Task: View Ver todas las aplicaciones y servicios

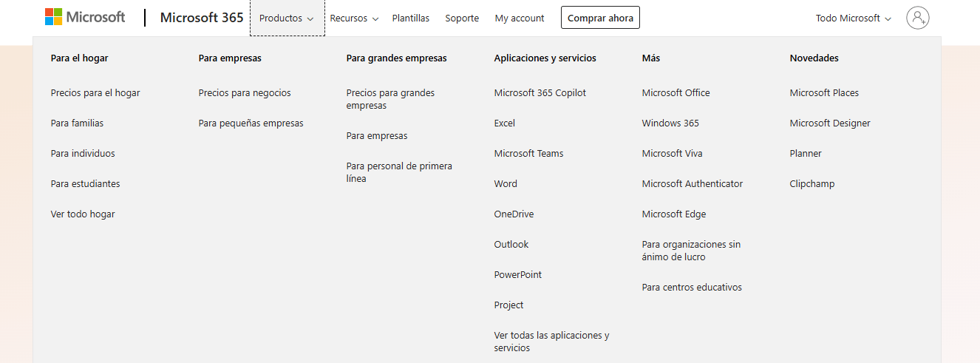Action: [x=551, y=342]
